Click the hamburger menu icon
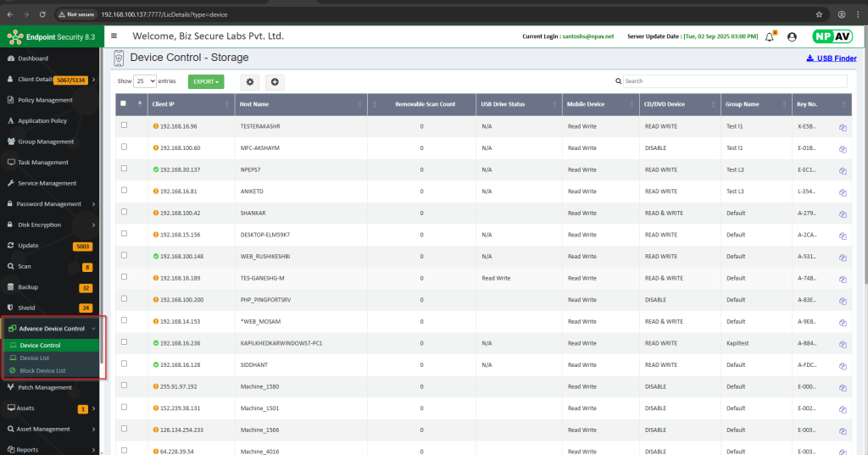Viewport: 868px width, 455px height. pos(114,36)
